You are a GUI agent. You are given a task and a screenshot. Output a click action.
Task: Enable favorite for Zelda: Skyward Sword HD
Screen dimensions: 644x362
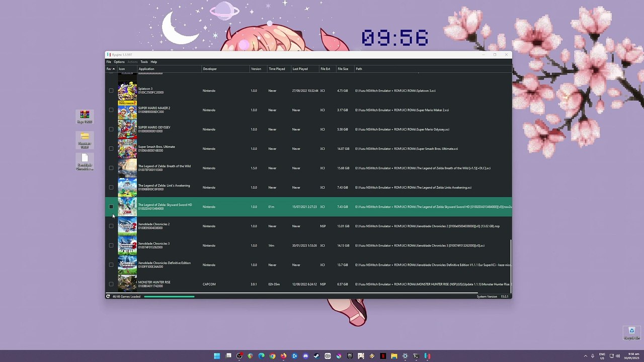click(111, 207)
